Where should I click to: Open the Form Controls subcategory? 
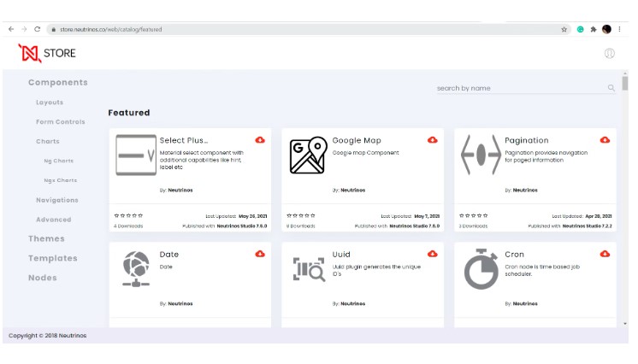pyautogui.click(x=61, y=122)
